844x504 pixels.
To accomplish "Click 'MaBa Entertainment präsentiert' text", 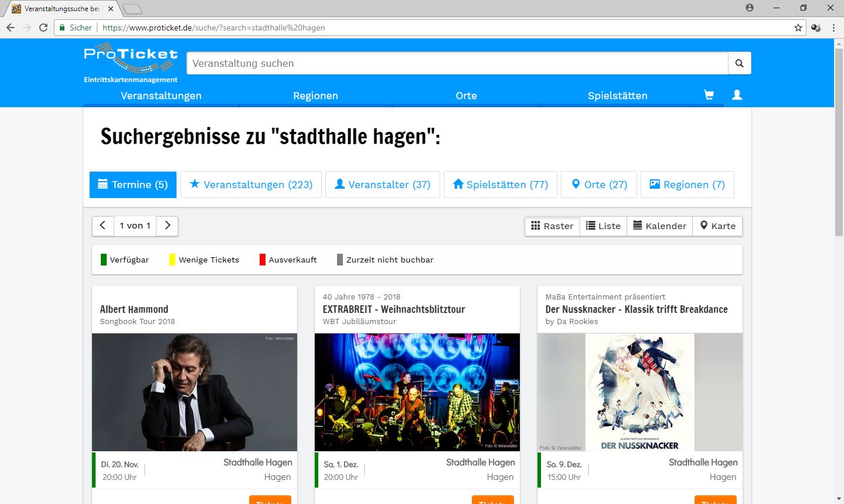I will [605, 297].
